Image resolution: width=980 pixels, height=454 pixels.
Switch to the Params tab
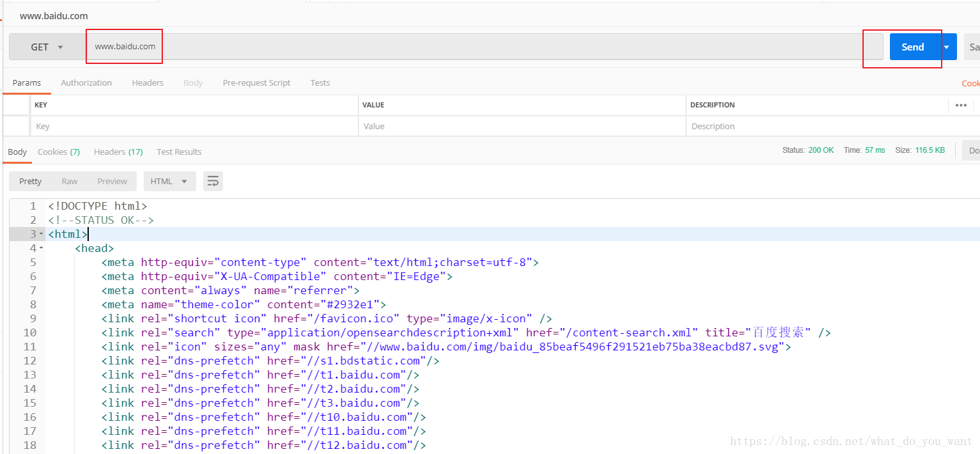pos(27,83)
